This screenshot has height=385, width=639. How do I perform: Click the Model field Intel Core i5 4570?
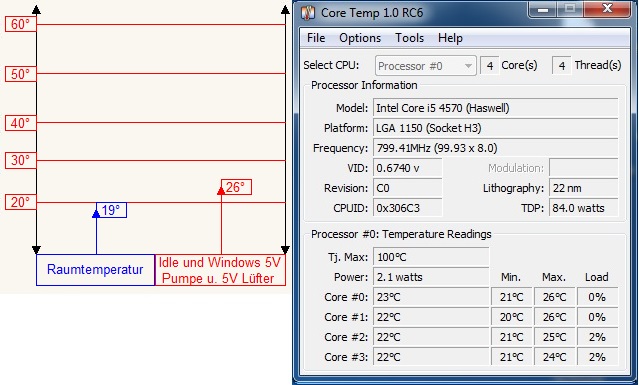pos(496,108)
